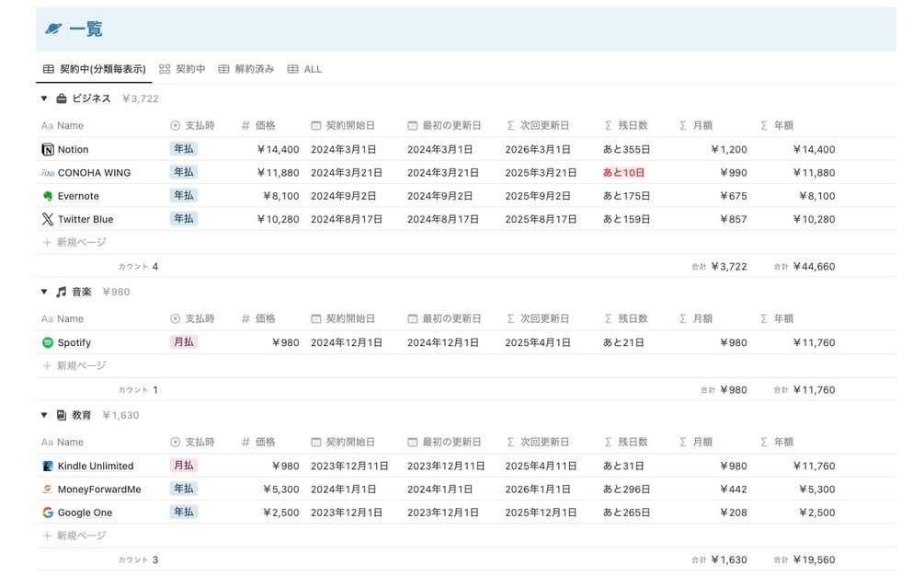Add 新規ページ in ビジネス group
Screen dimensions: 924x576
tap(74, 242)
